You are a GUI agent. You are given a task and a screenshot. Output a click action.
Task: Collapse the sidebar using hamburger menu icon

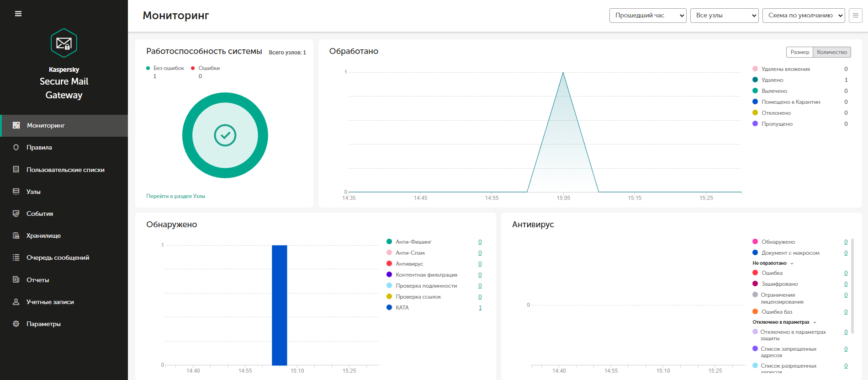(x=18, y=14)
